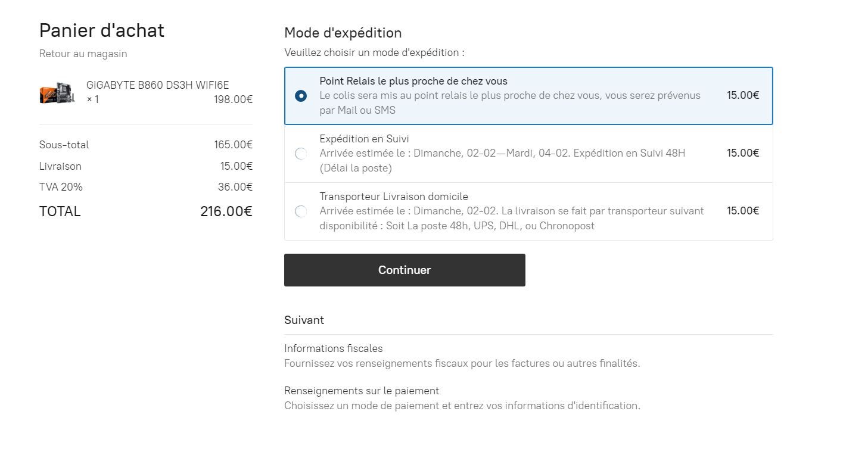Click the GIGABYTE motherboard product thumbnail
The image size is (868, 455).
pos(57,93)
